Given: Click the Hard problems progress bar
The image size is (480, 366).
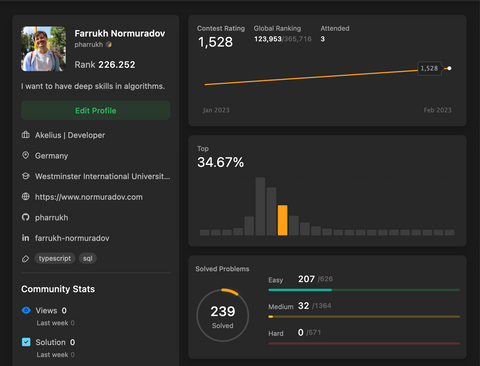Looking at the screenshot, I should click(364, 343).
